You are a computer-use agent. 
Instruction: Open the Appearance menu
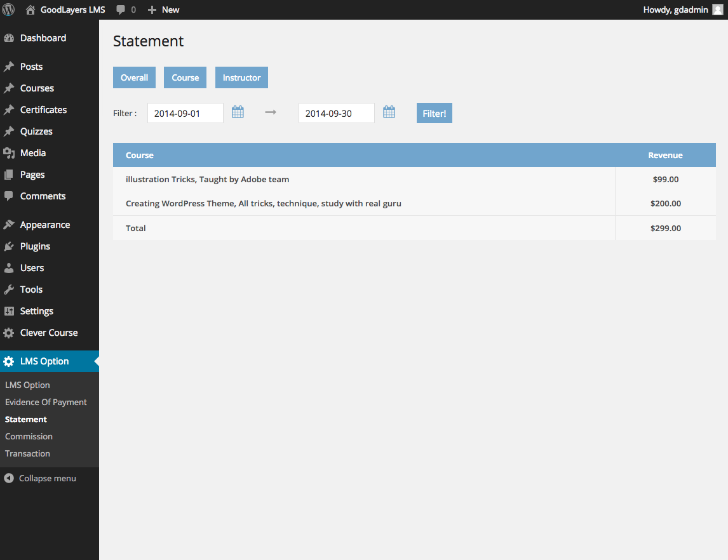point(49,225)
